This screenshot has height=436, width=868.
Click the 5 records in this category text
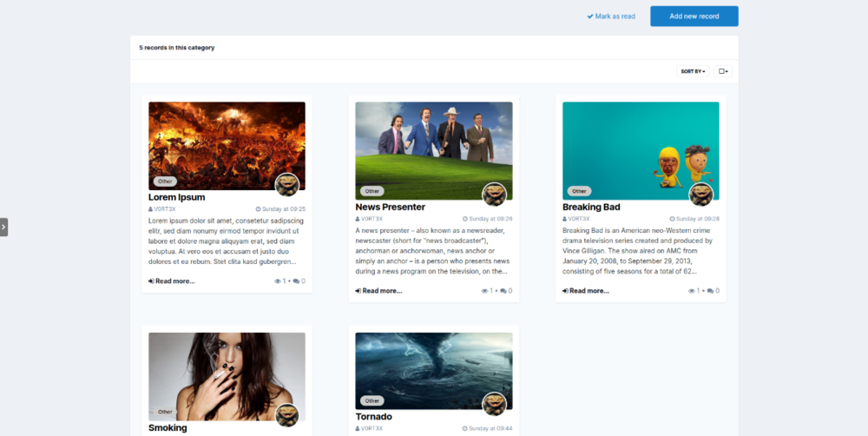176,48
